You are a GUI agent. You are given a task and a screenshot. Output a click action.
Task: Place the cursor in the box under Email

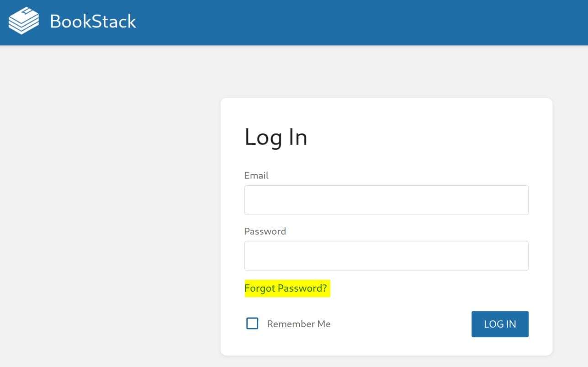coord(386,200)
